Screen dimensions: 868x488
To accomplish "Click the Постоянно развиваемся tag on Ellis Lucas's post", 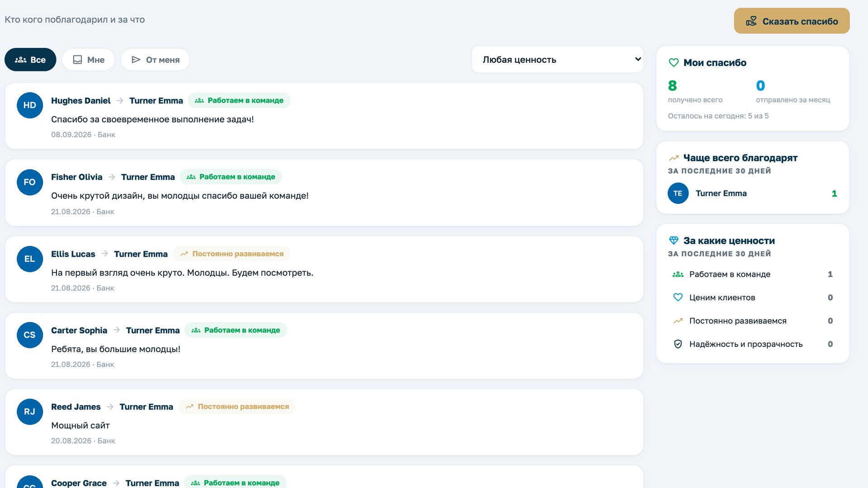I will coord(231,254).
